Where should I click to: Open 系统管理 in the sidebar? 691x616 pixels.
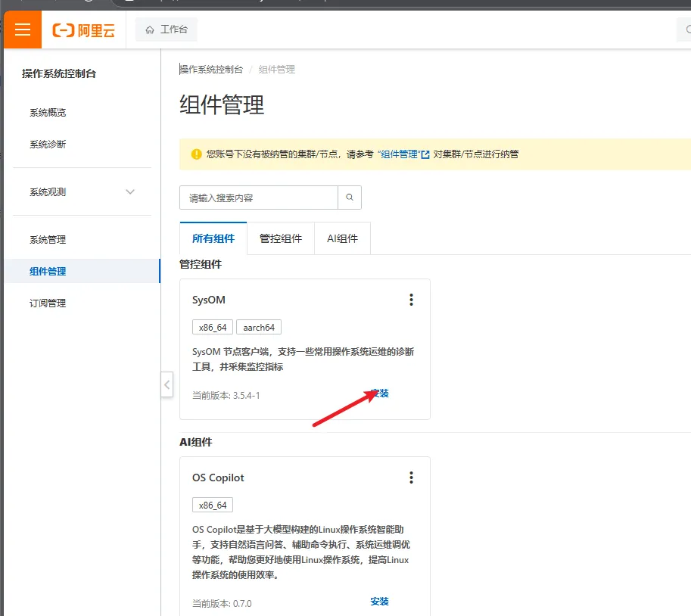pyautogui.click(x=48, y=240)
